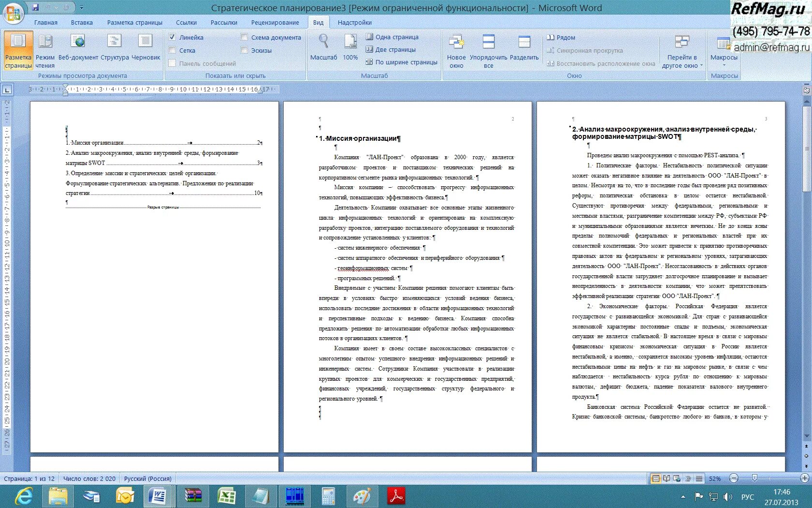
Task: Click status bar Страница: 1 из 12
Action: [x=29, y=478]
